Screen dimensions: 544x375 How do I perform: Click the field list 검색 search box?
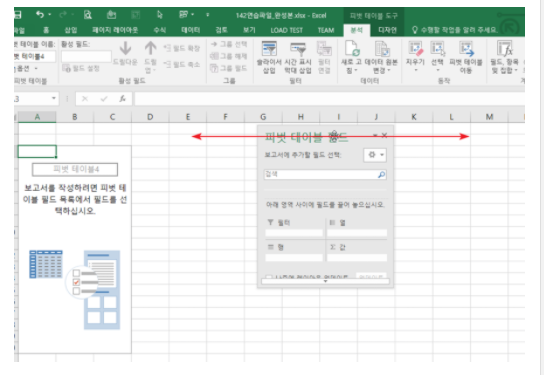click(x=325, y=174)
